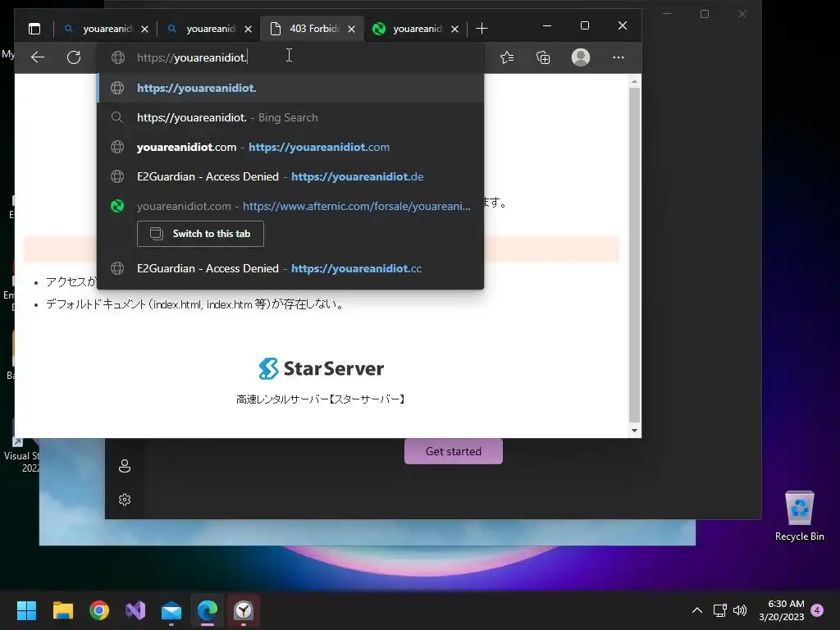Screen dimensions: 840x630
Task: Click the vertical scrollbar thumb
Action: 634,255
